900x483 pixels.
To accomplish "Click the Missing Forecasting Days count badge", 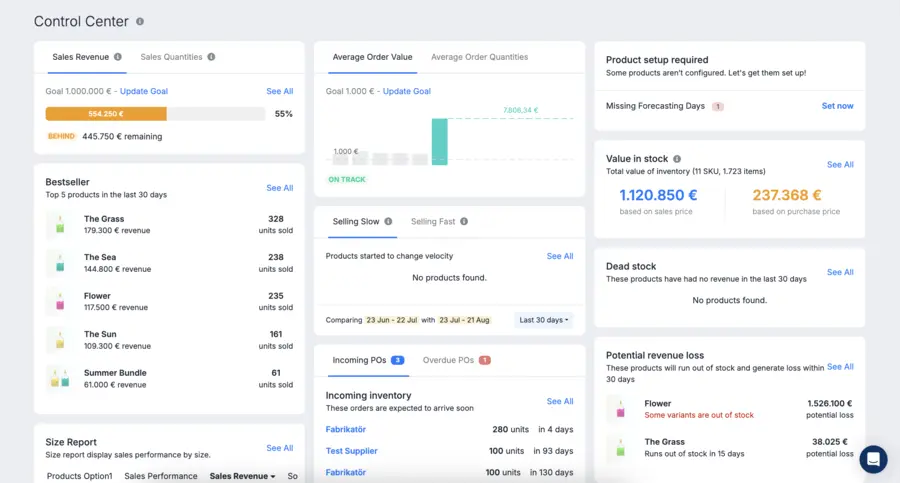I will click(717, 106).
